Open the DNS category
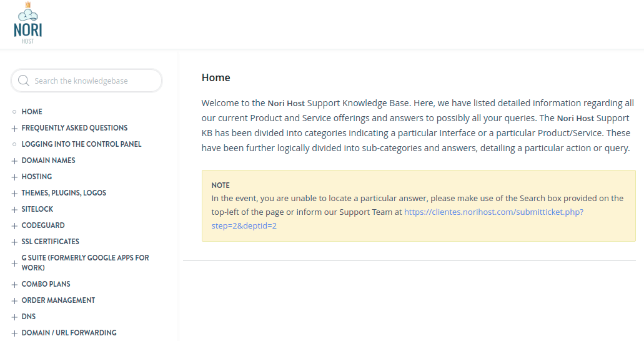This screenshot has height=341, width=644. (x=28, y=317)
